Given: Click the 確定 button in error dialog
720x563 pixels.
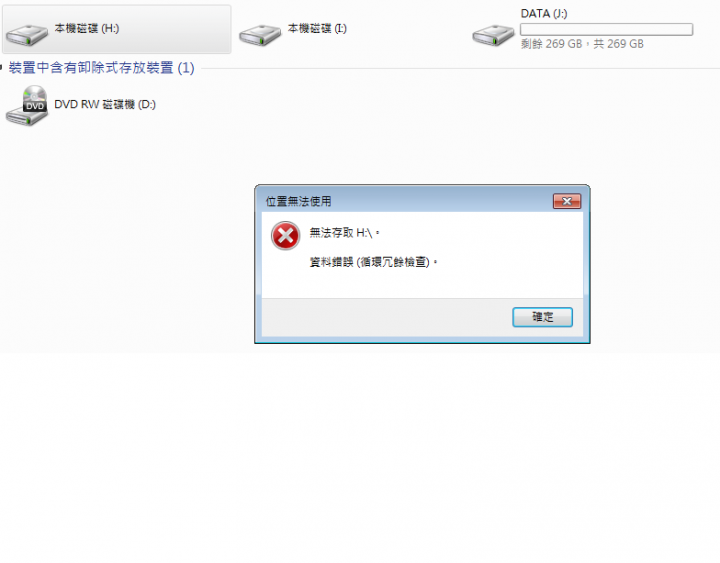Looking at the screenshot, I should tap(542, 317).
